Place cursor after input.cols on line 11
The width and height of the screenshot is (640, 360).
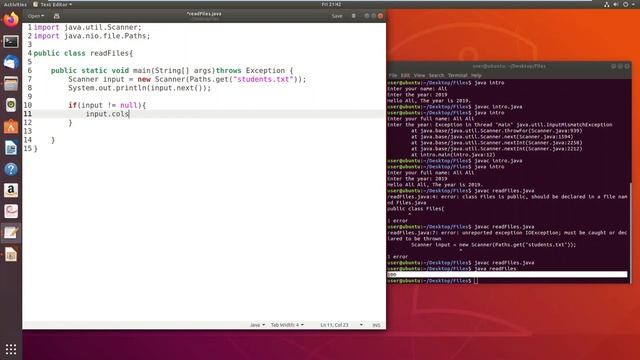(x=129, y=114)
